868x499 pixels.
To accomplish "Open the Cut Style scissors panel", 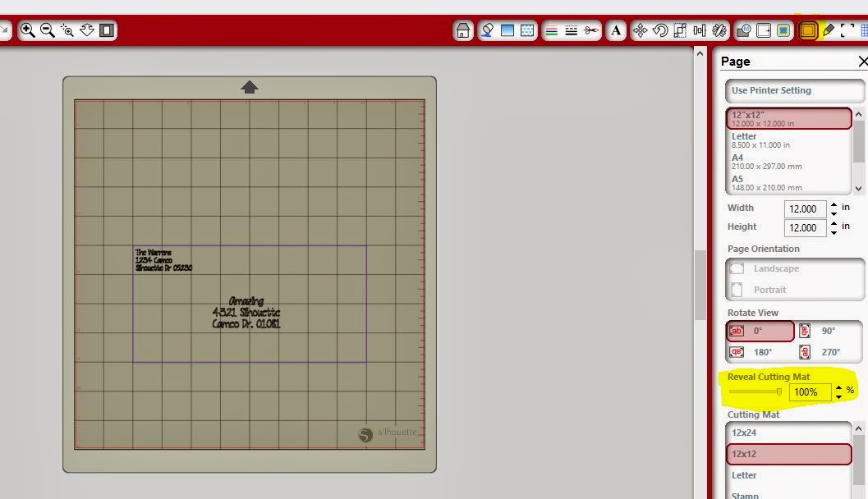I will [x=591, y=30].
